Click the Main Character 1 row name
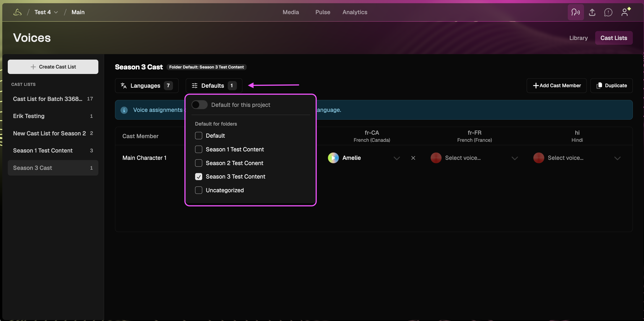 [144, 158]
